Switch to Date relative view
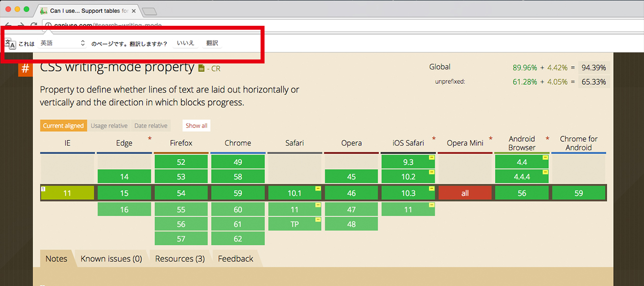 coord(151,125)
